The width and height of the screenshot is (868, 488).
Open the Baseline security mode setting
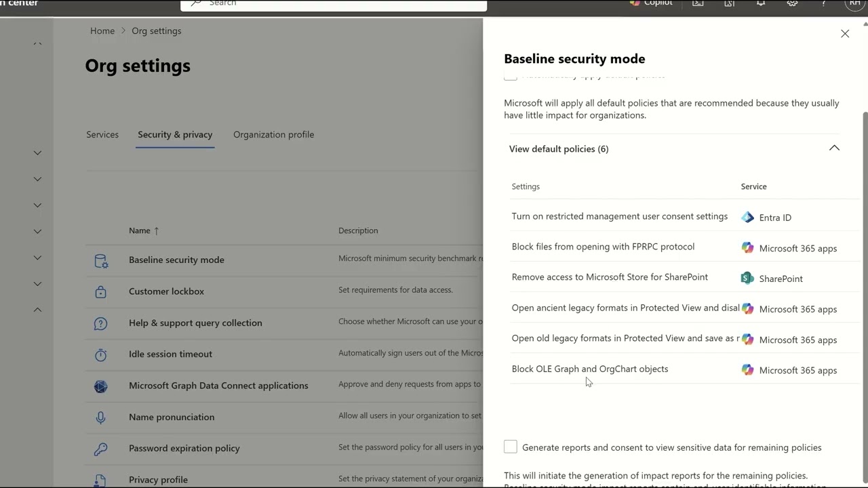pyautogui.click(x=176, y=260)
